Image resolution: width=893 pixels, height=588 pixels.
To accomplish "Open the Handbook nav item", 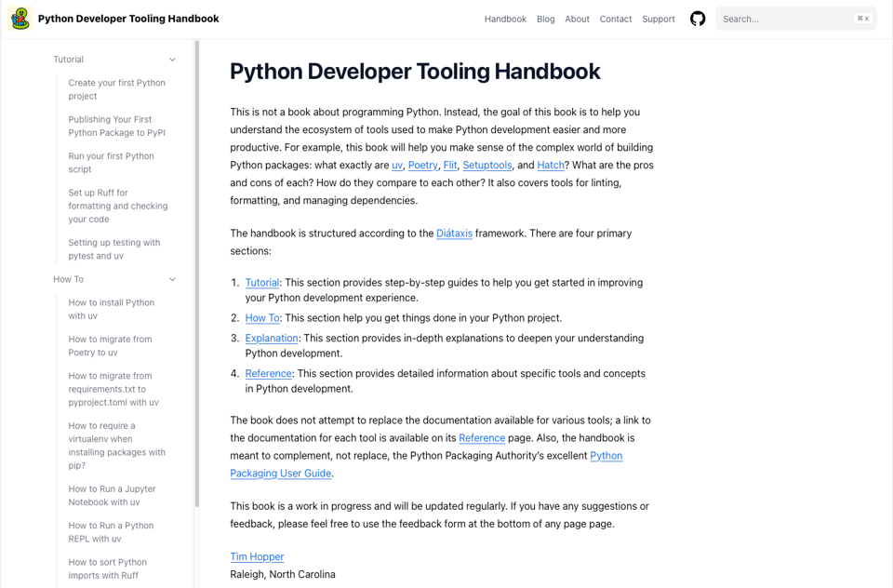I will point(505,19).
